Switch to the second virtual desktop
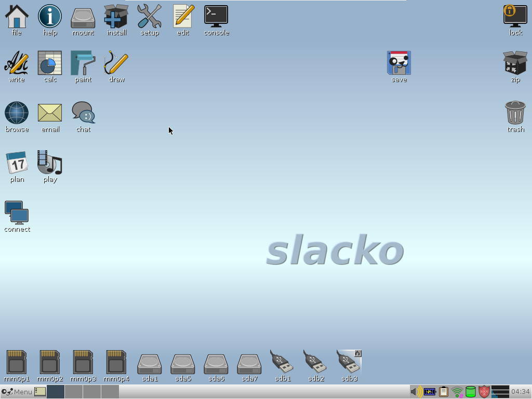 point(74,392)
